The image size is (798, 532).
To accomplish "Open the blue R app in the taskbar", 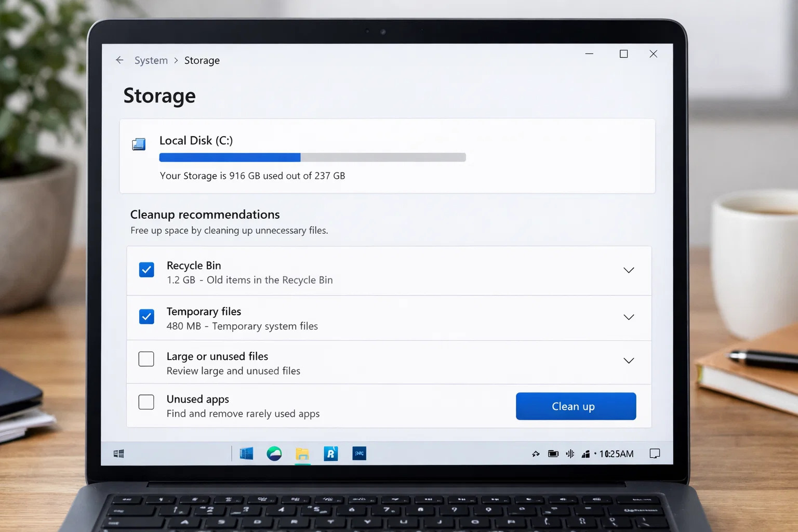I will (x=331, y=454).
